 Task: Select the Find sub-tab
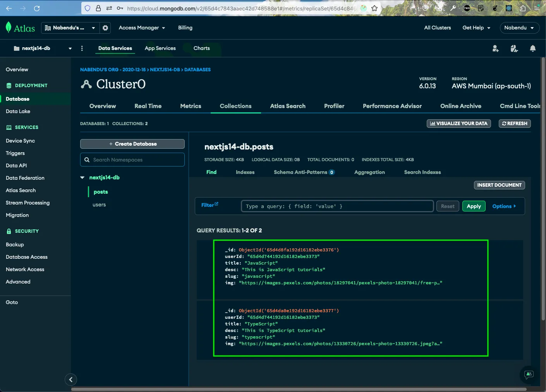[211, 172]
